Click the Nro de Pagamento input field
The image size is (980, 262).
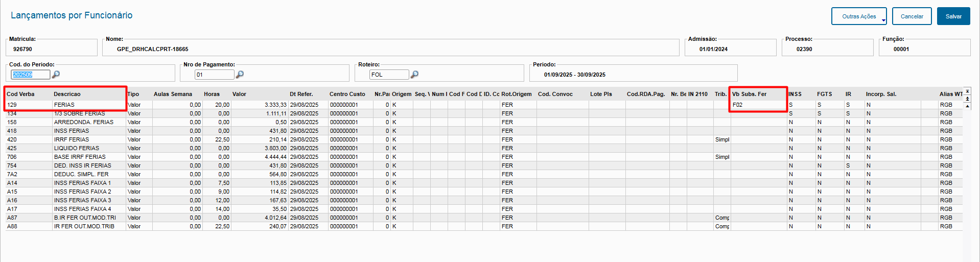[x=214, y=75]
